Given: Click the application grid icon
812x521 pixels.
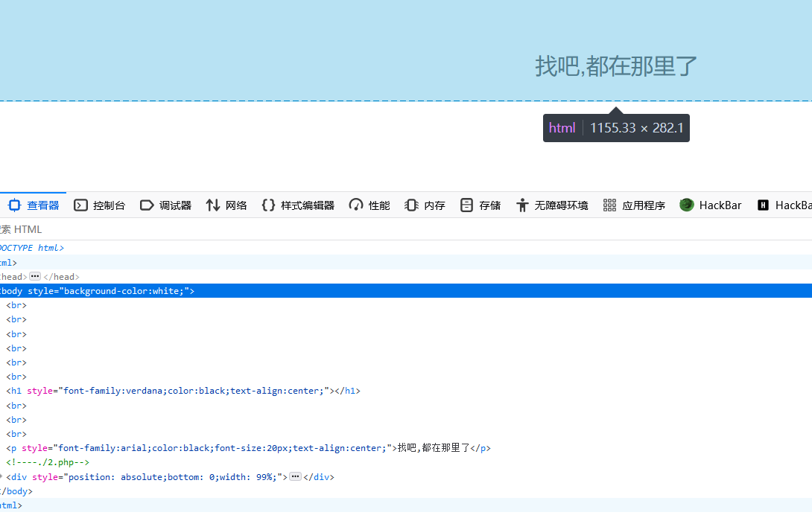Looking at the screenshot, I should [609, 205].
